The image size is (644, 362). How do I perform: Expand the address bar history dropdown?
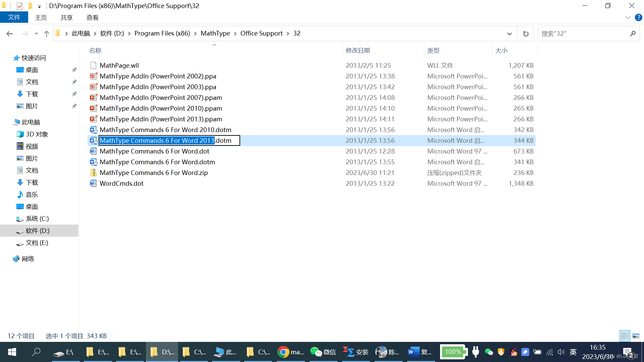pos(509,34)
